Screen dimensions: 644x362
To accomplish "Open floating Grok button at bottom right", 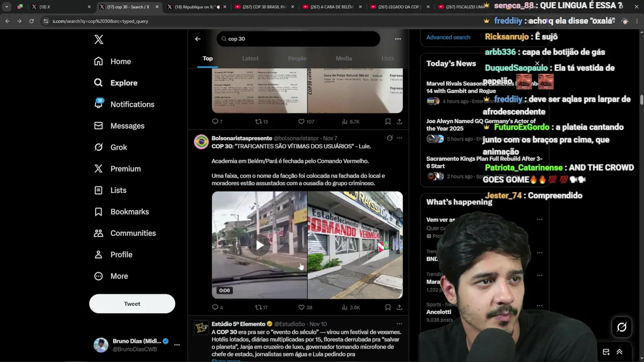I will tap(622, 327).
